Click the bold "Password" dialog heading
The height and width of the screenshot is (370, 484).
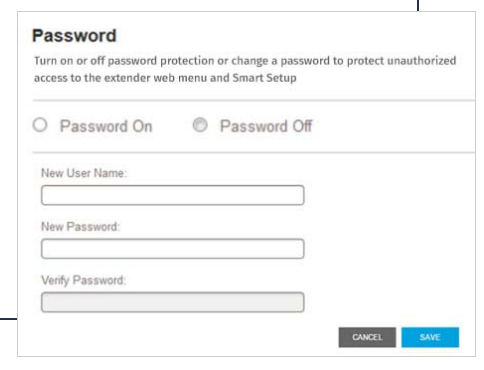pyautogui.click(x=74, y=36)
